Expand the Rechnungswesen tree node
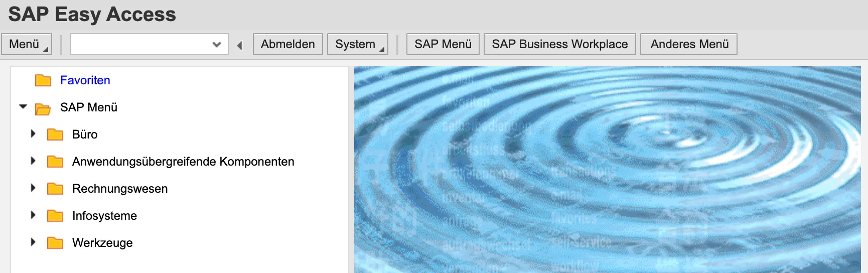The width and height of the screenshot is (868, 273). pyautogui.click(x=33, y=188)
